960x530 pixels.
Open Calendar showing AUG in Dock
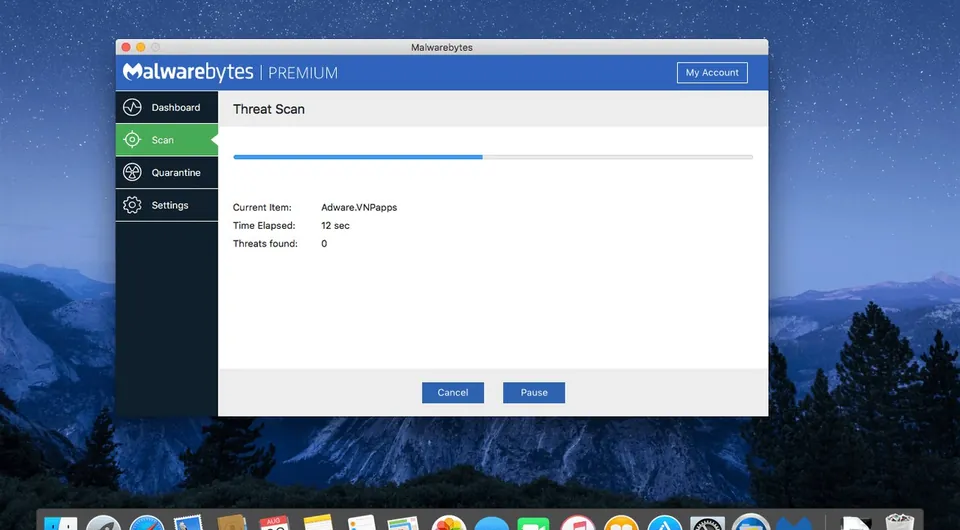[274, 523]
